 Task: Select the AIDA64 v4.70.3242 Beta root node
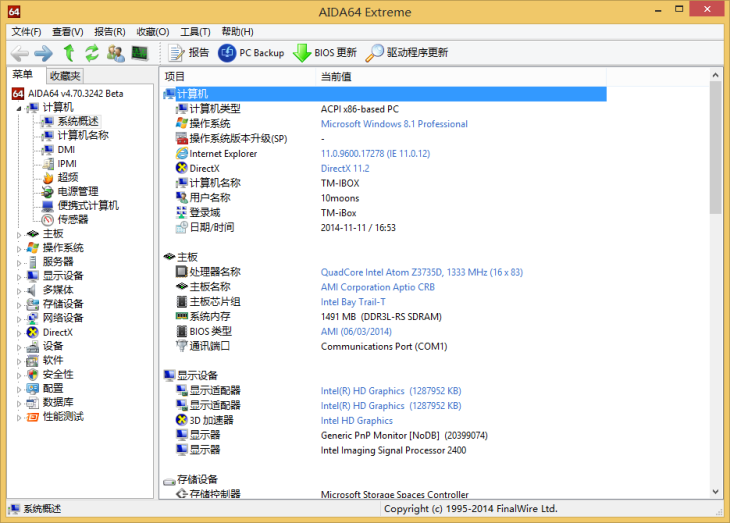tap(75, 94)
